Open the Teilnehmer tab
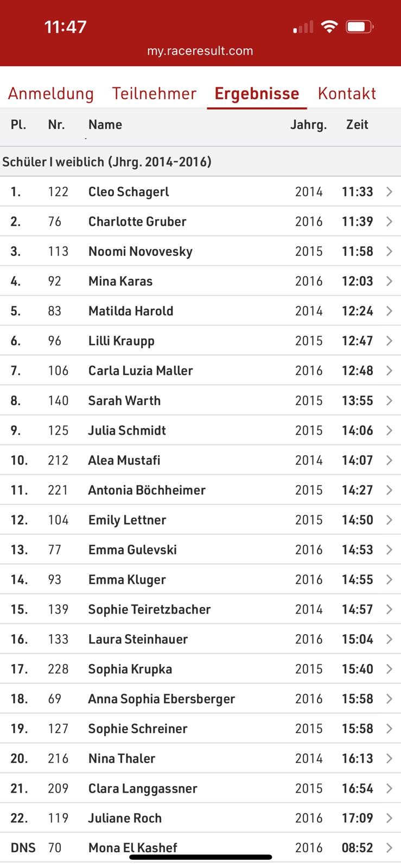This screenshot has height=868, width=401. pyautogui.click(x=154, y=93)
